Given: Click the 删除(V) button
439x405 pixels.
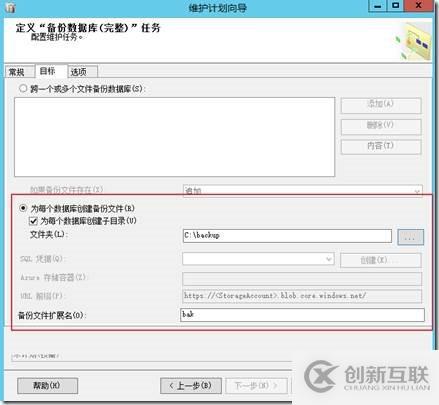Looking at the screenshot, I should pos(381,126).
